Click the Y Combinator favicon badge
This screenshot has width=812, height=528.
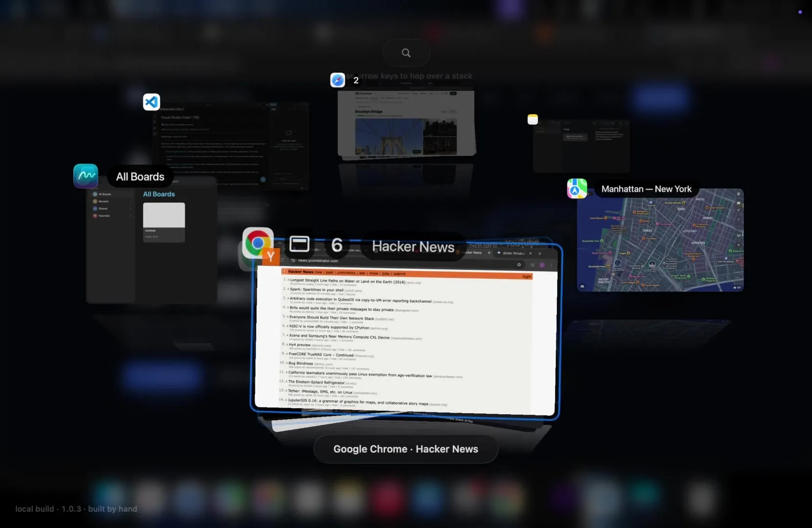[271, 257]
